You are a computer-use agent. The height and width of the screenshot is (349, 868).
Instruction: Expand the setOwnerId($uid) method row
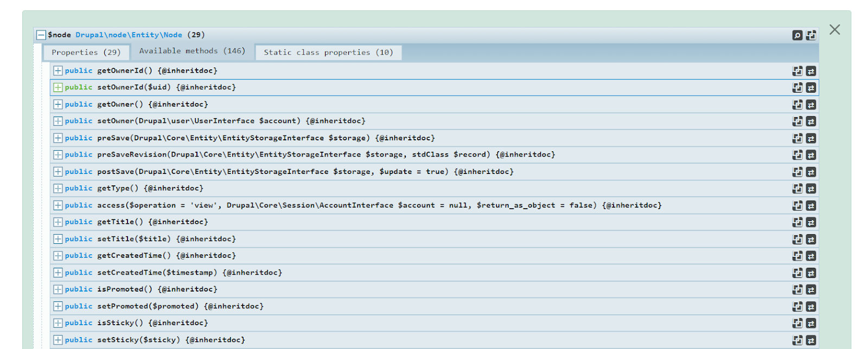pos(58,87)
